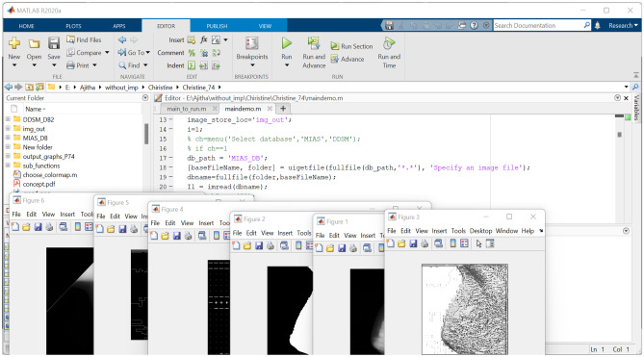The width and height of the screenshot is (644, 357).
Task: Open Desktop menu in Figure 3
Action: (x=480, y=231)
